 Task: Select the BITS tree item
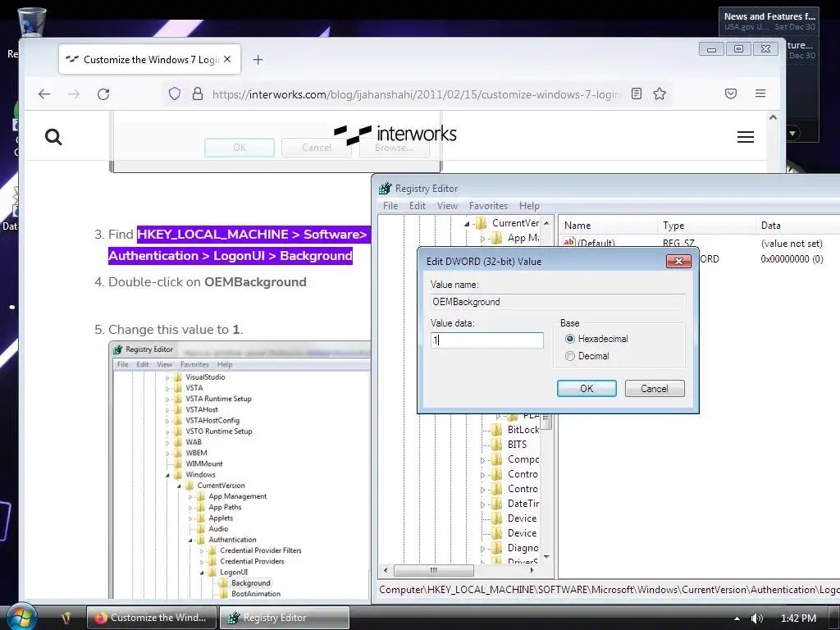click(517, 444)
